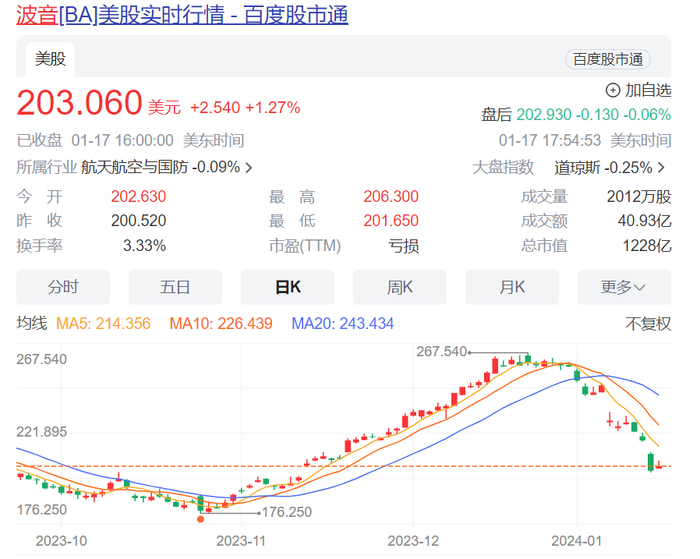Click the plus icon beside 加自选

pos(612,91)
